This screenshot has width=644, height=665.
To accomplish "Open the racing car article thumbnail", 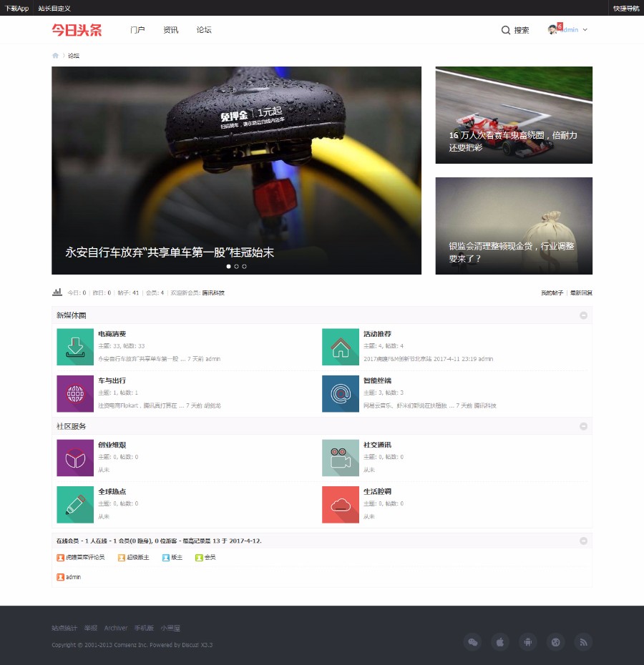I will pyautogui.click(x=514, y=115).
